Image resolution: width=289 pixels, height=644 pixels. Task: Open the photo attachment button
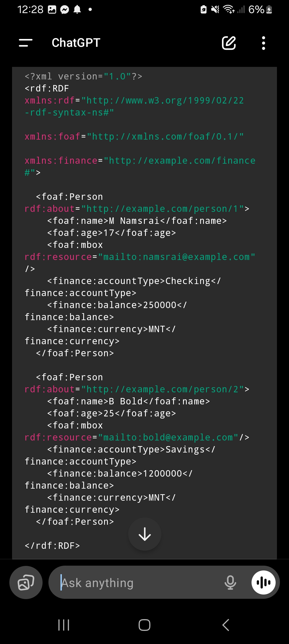[26, 582]
